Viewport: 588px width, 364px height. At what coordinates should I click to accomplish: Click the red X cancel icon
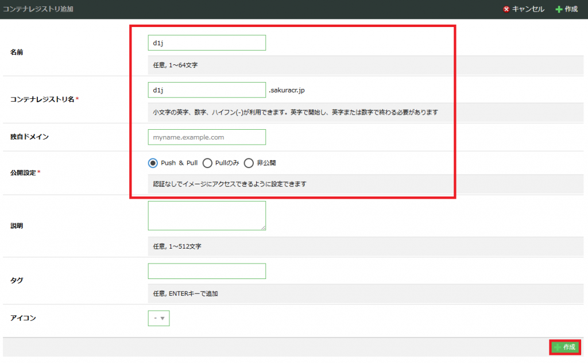pyautogui.click(x=506, y=9)
